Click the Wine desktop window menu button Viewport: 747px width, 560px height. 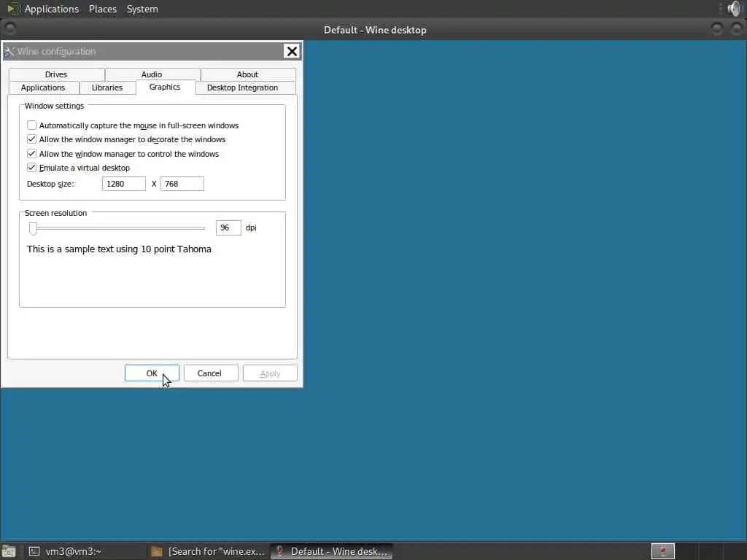coord(9,29)
